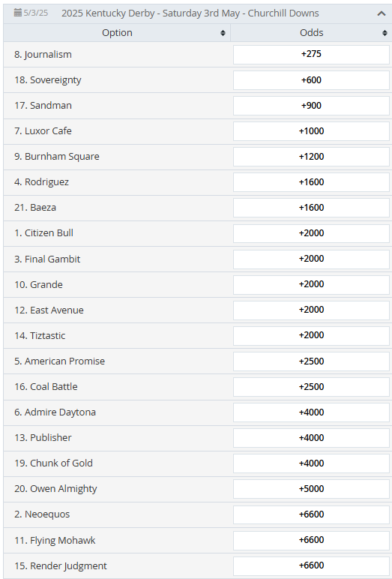Click the Odds column header label
The image size is (392, 579).
point(311,33)
